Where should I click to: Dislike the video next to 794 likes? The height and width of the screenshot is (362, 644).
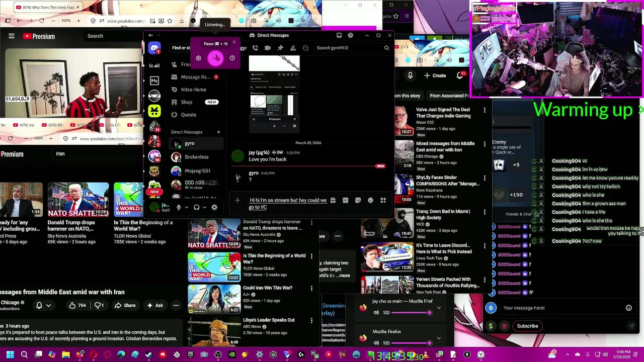99,305
